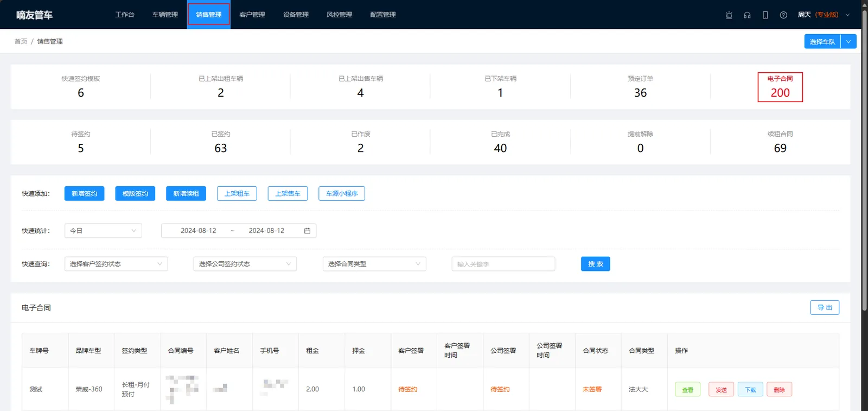Open the calendar icon in date range field
The image size is (868, 411).
307,231
